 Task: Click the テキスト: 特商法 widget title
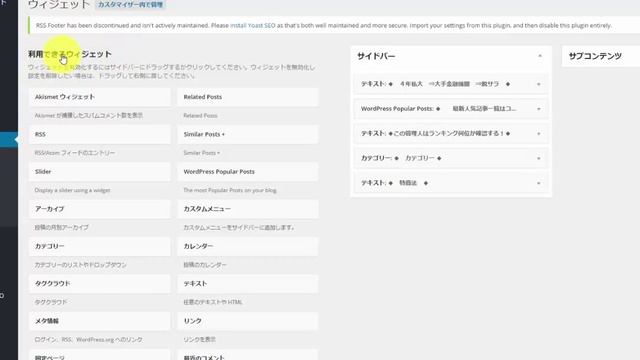click(395, 183)
